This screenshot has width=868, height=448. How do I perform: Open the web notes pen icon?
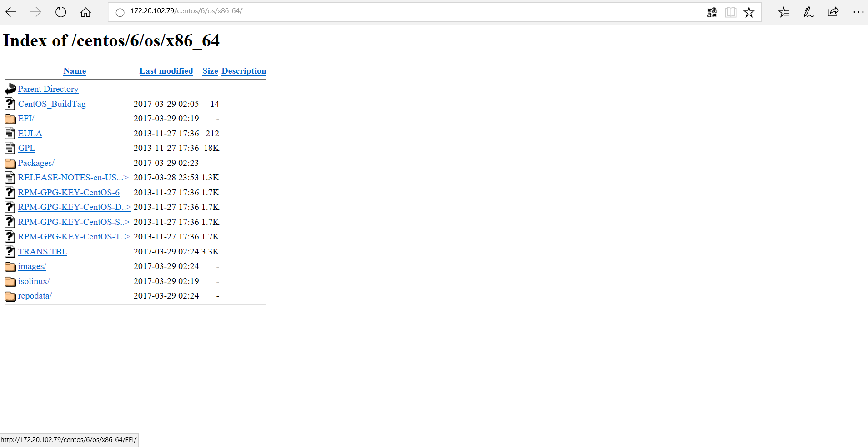[808, 12]
